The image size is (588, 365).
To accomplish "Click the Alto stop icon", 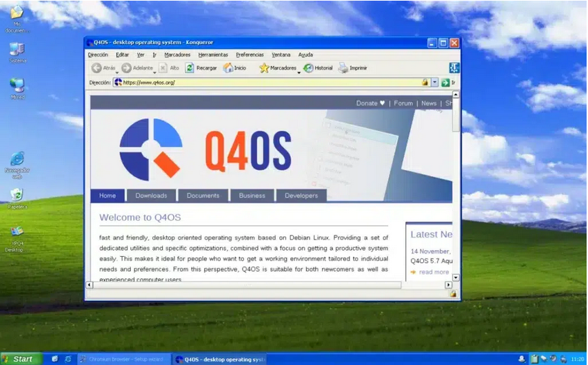I will tap(163, 67).
